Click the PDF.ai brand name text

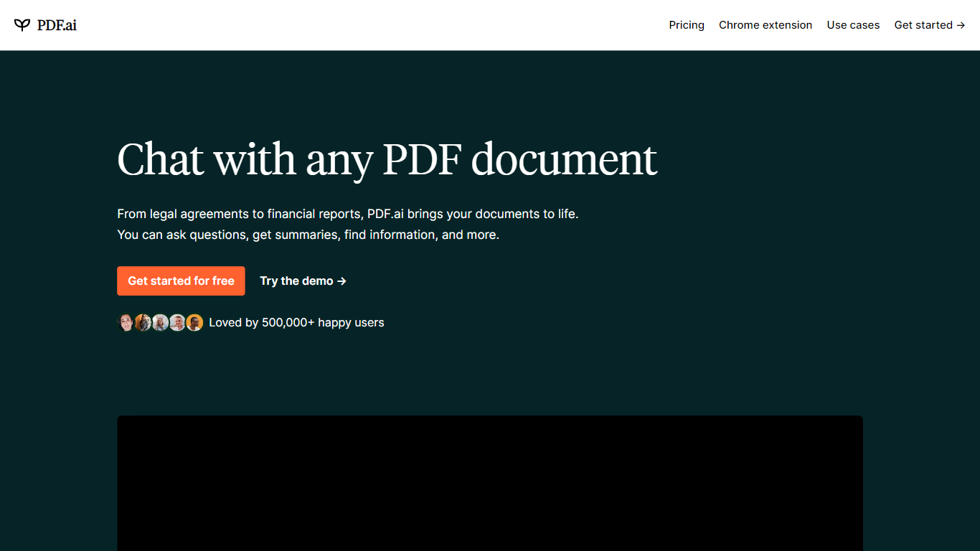[x=57, y=25]
